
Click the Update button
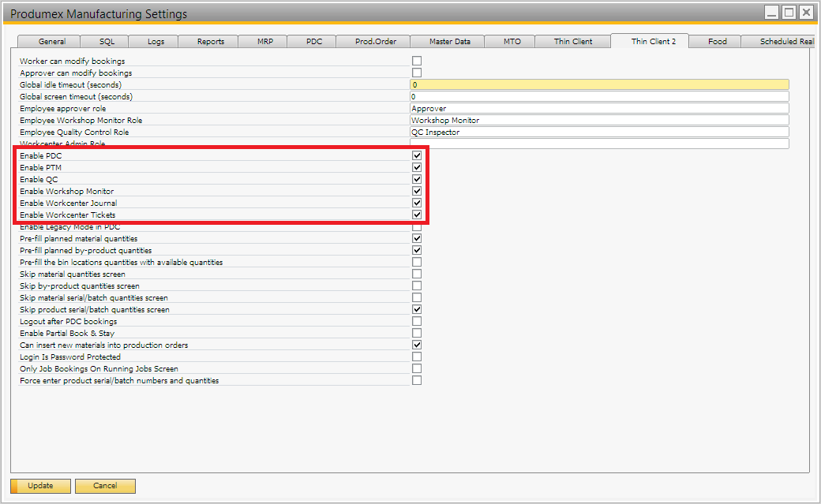40,486
